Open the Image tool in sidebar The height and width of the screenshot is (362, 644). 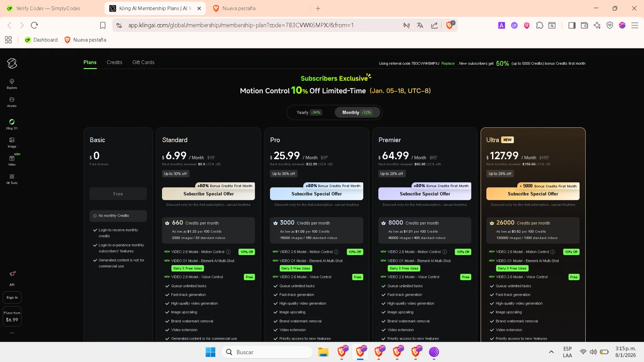(x=12, y=142)
